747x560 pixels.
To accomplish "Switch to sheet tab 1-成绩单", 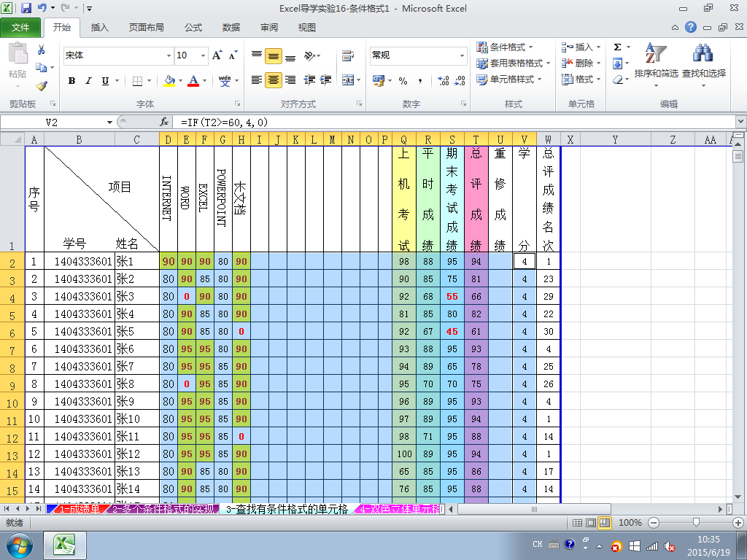I will (x=79, y=509).
